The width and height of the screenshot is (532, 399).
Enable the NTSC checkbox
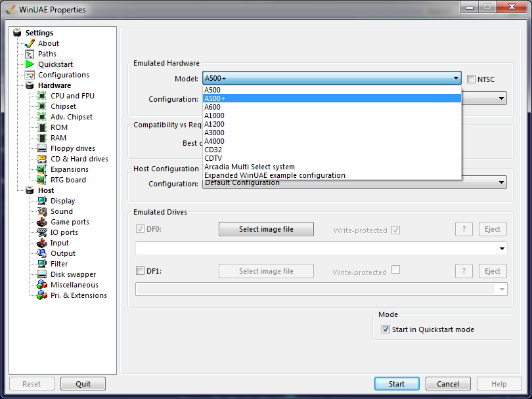point(471,79)
